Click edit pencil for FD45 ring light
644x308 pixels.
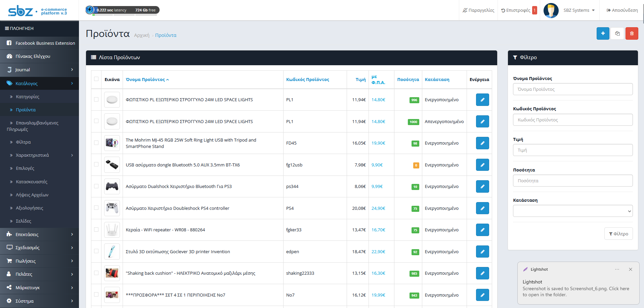click(x=482, y=143)
